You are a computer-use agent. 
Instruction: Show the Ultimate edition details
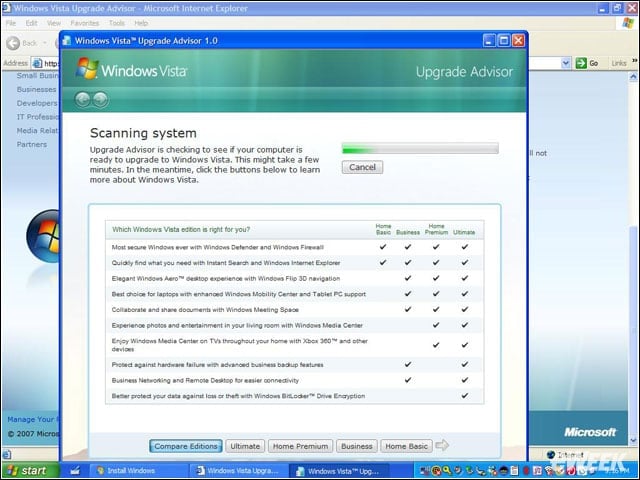point(245,446)
